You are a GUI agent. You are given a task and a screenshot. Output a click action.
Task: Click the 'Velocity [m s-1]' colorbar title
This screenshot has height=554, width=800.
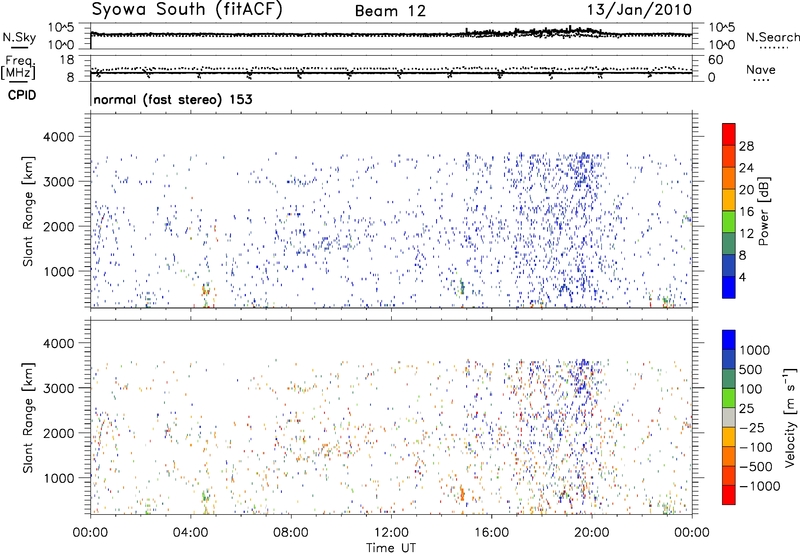click(x=790, y=417)
